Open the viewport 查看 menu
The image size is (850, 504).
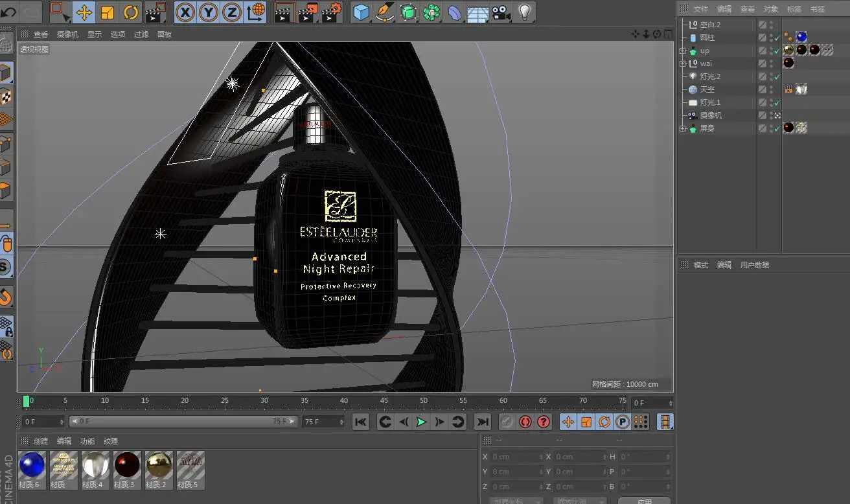[x=41, y=34]
